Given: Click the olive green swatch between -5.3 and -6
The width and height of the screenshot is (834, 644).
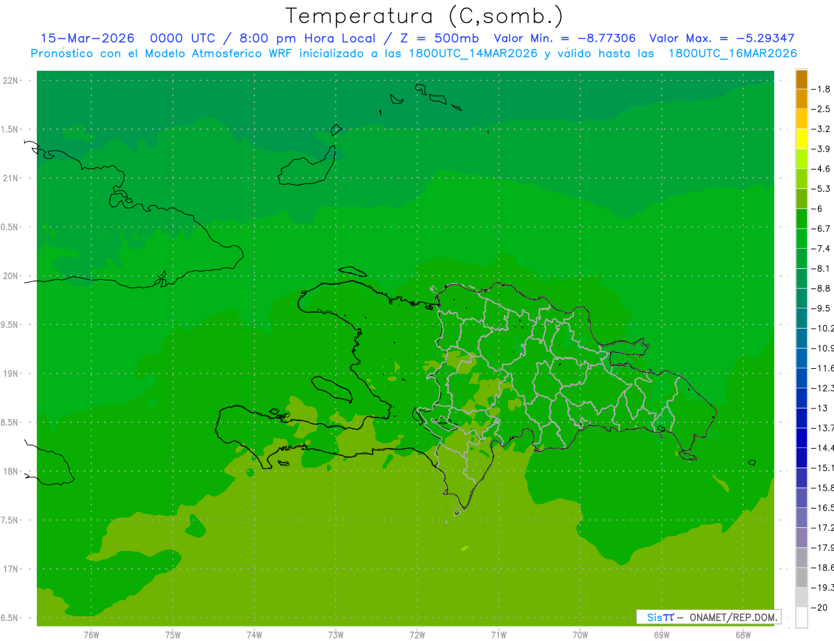Looking at the screenshot, I should pyautogui.click(x=801, y=199).
